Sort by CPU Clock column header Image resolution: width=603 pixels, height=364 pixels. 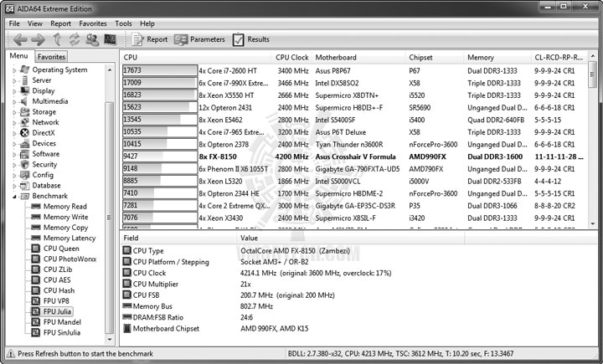click(x=292, y=57)
